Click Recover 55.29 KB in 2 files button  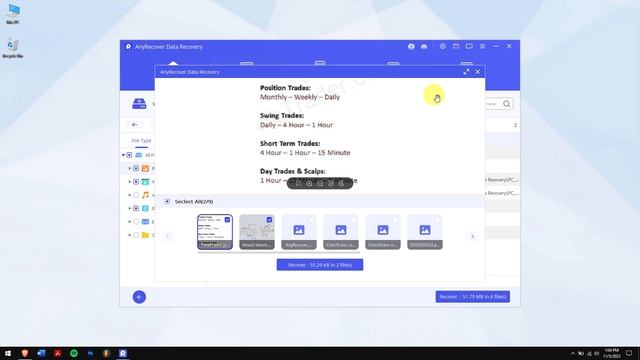320,265
